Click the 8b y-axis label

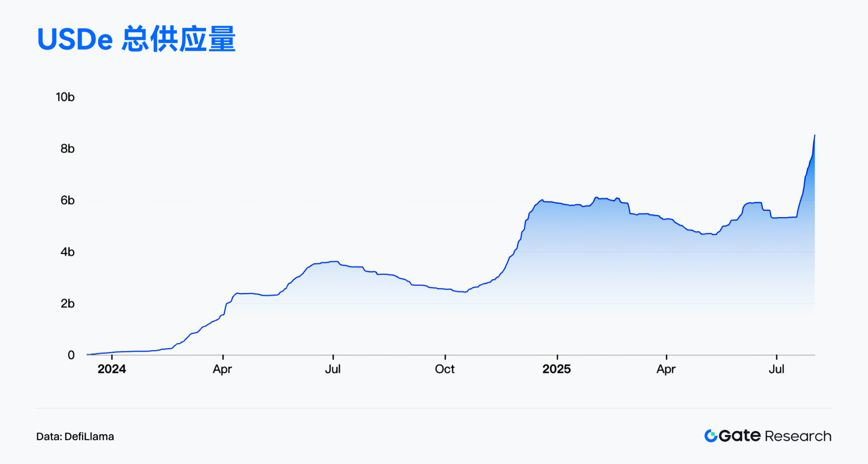(x=68, y=149)
